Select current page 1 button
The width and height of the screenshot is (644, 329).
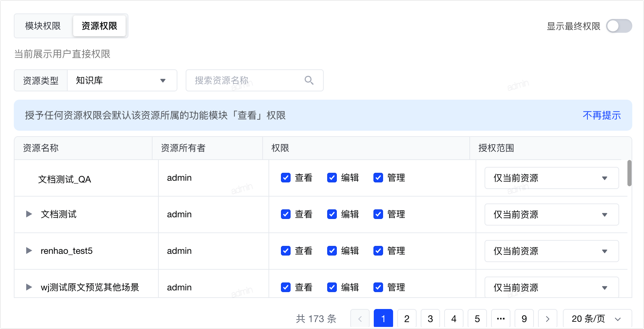(x=383, y=319)
